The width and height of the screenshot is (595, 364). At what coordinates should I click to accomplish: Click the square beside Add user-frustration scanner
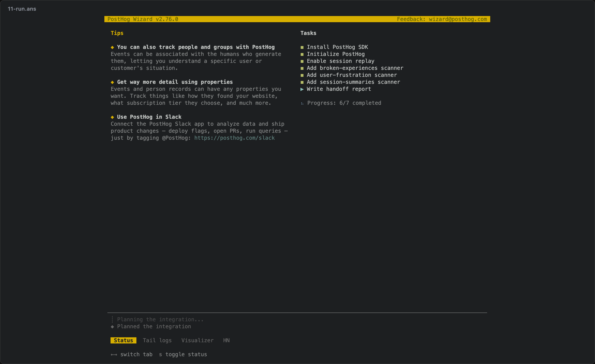point(302,75)
